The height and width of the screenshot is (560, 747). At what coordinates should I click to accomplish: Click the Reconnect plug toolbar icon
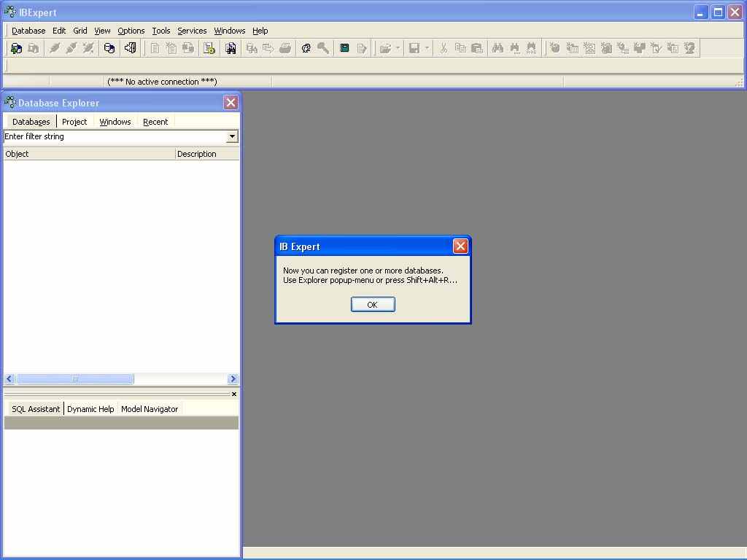71,48
